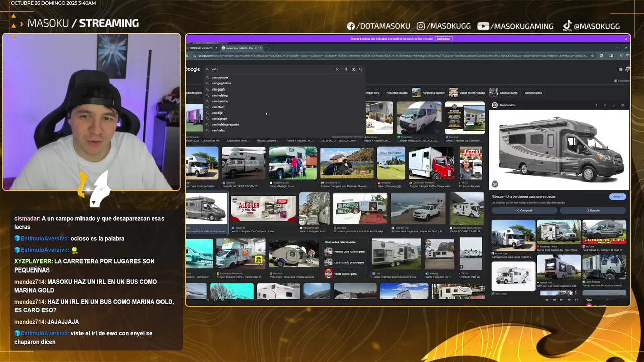
Task: Open the Guardados saved link
Action: [x=622, y=80]
